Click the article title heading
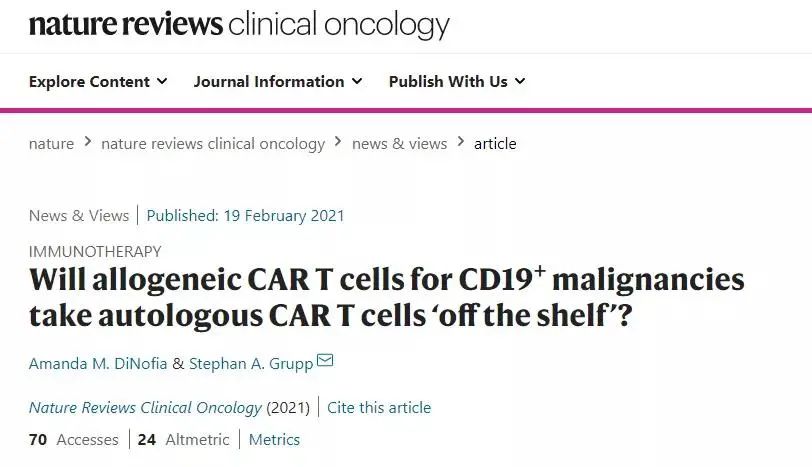 (386, 297)
